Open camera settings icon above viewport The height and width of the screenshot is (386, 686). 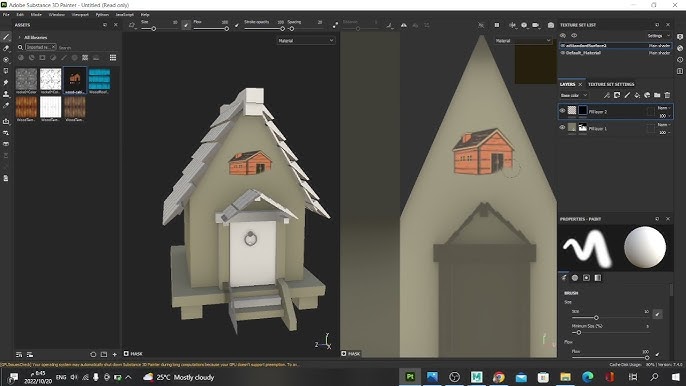click(536, 25)
